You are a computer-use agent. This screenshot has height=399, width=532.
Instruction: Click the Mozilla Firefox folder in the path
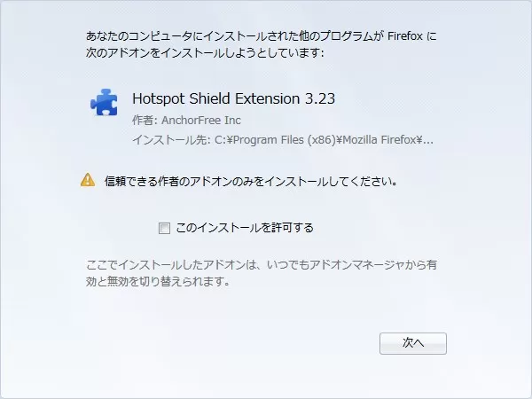point(379,140)
